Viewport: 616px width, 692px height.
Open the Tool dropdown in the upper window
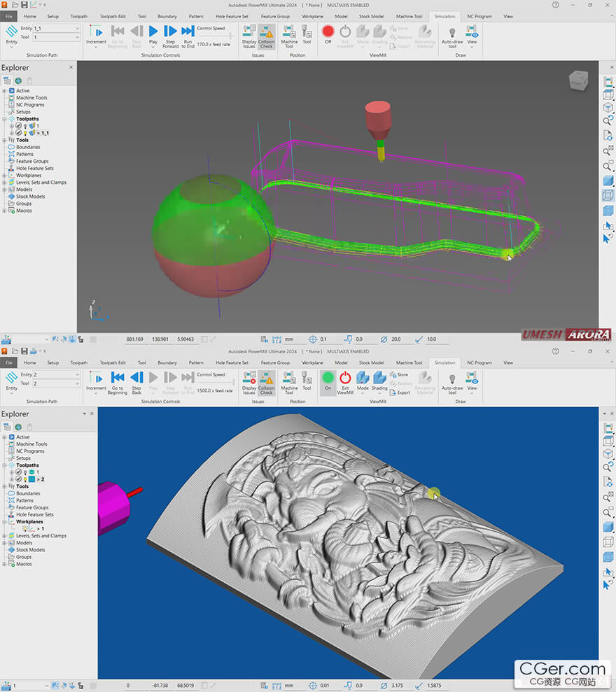pyautogui.click(x=77, y=38)
